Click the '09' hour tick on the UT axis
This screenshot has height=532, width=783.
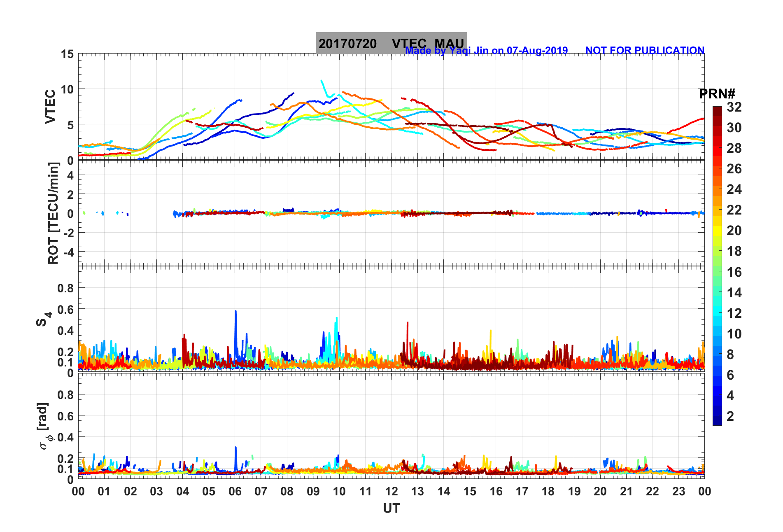313,491
